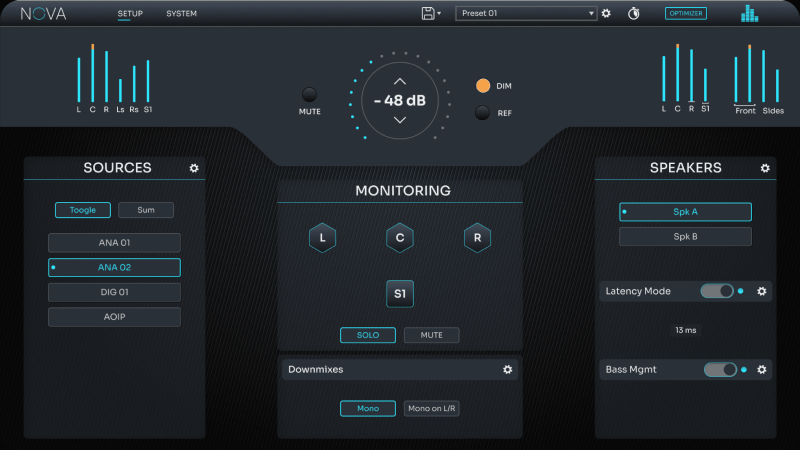Screen dimensions: 800x450
Task: Open Latency Mode settings gear
Action: point(762,291)
